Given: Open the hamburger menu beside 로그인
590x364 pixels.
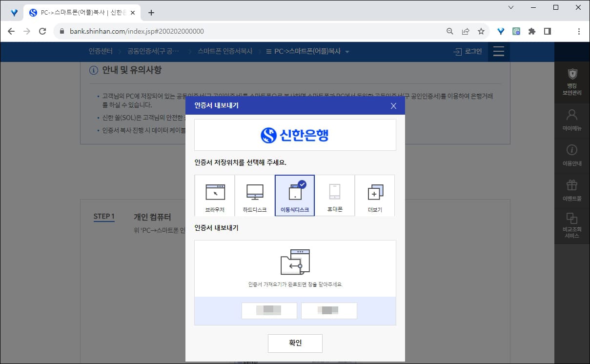Looking at the screenshot, I should (498, 51).
